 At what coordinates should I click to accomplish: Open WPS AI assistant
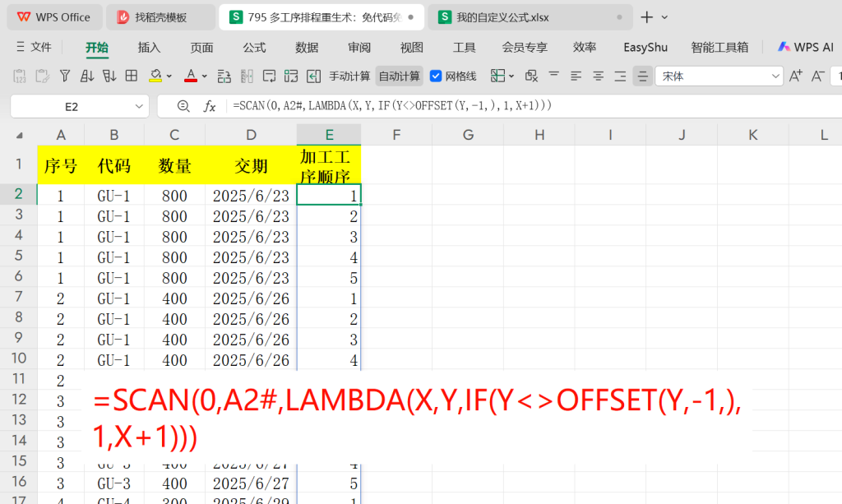(806, 47)
